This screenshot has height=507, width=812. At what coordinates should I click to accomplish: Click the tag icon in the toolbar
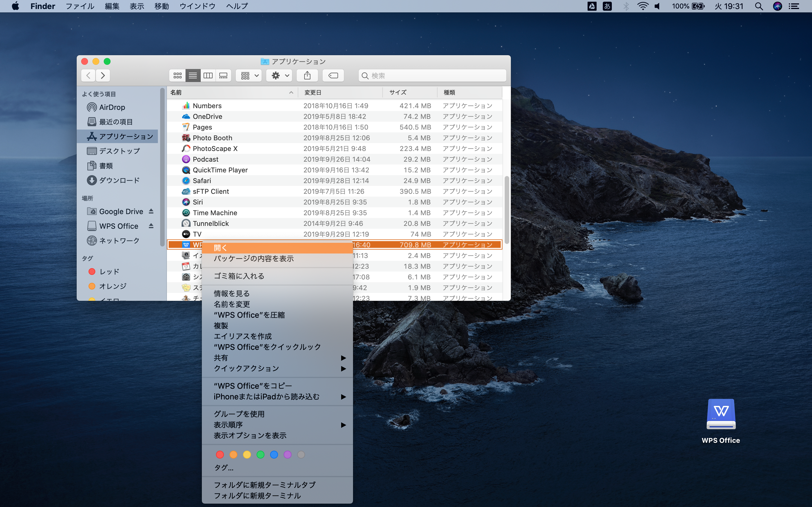pos(333,75)
